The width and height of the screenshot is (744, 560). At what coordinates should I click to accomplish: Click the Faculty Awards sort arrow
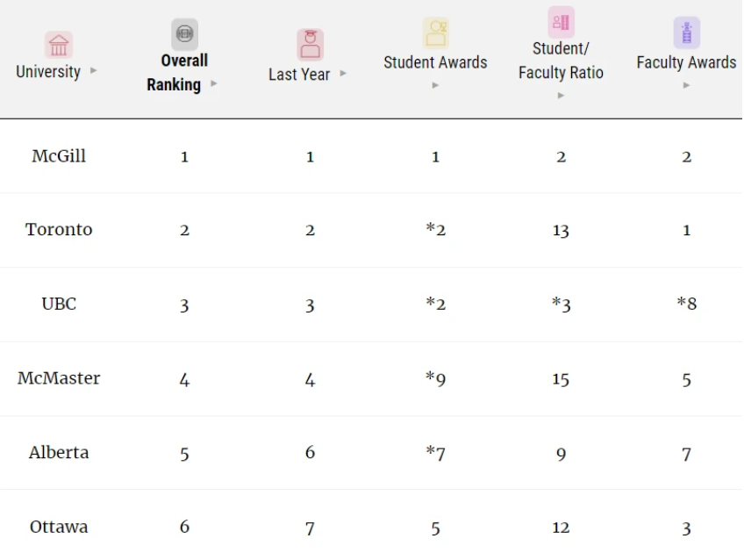tap(686, 85)
